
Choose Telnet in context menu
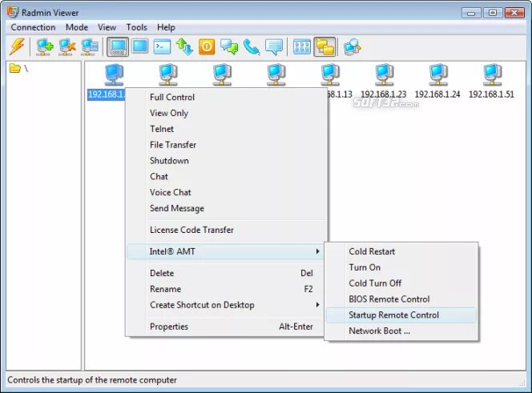click(x=227, y=129)
